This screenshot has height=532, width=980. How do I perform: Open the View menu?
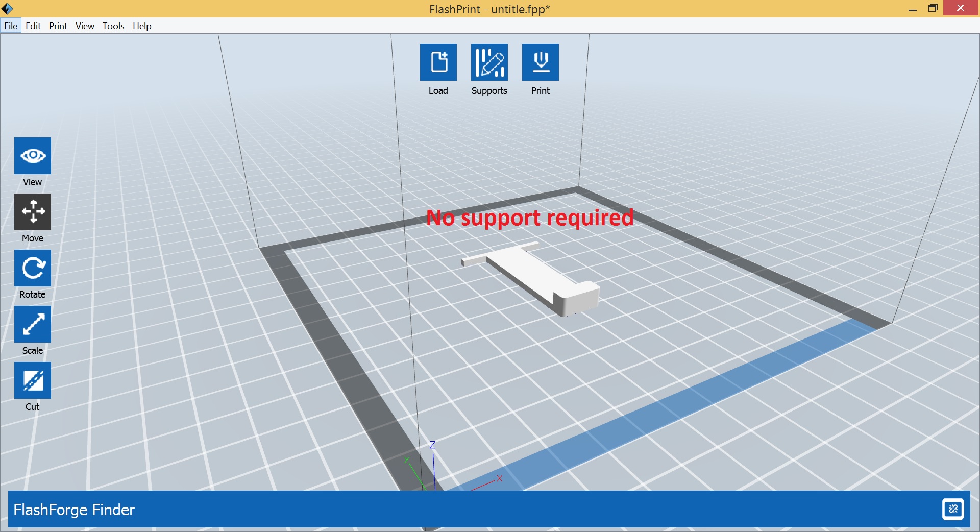[85, 26]
